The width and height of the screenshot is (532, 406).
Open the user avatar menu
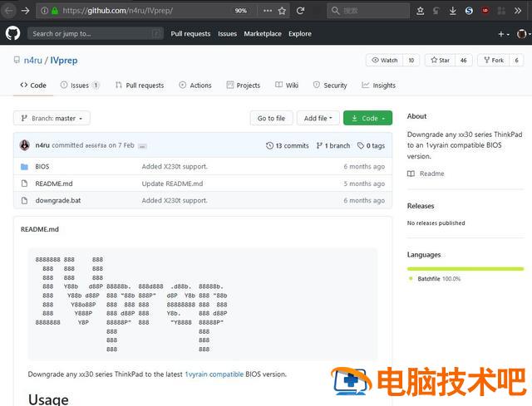point(523,34)
